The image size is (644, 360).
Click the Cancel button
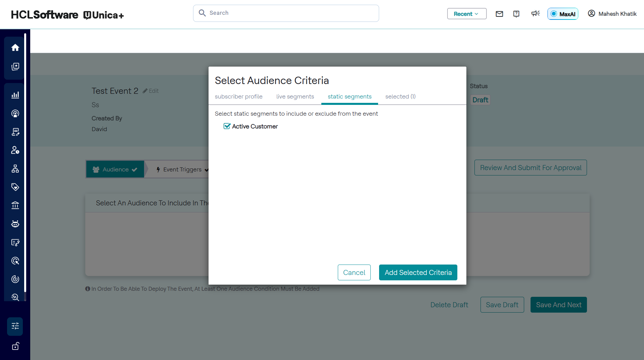pyautogui.click(x=354, y=273)
